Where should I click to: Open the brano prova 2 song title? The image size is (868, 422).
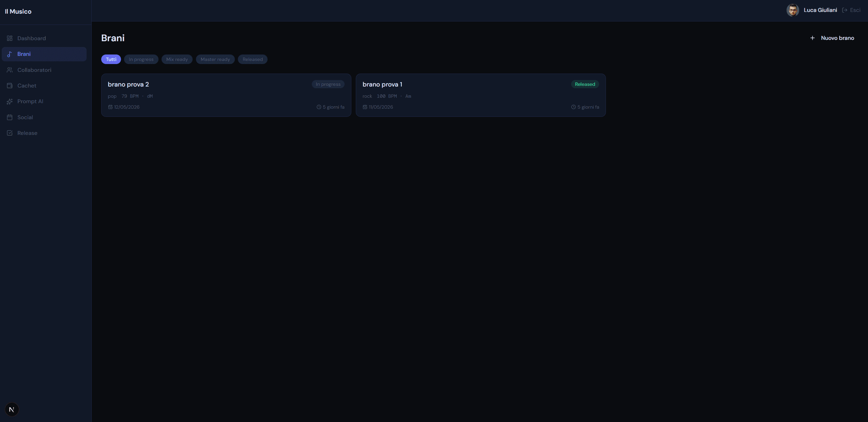(128, 84)
